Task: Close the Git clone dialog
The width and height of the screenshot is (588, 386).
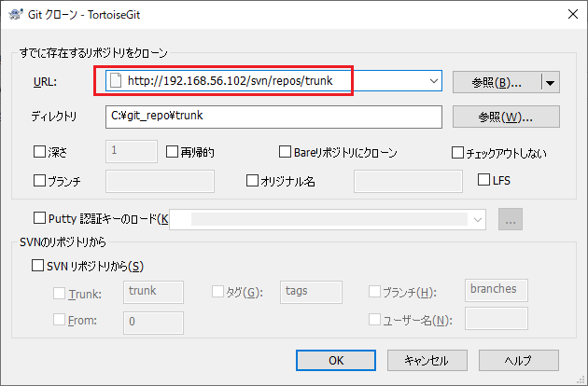Action: (x=573, y=15)
